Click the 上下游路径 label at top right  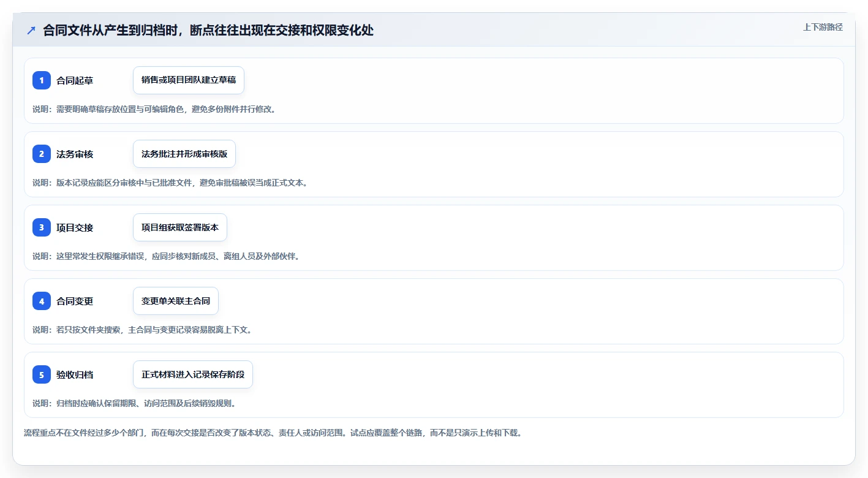pyautogui.click(x=823, y=27)
